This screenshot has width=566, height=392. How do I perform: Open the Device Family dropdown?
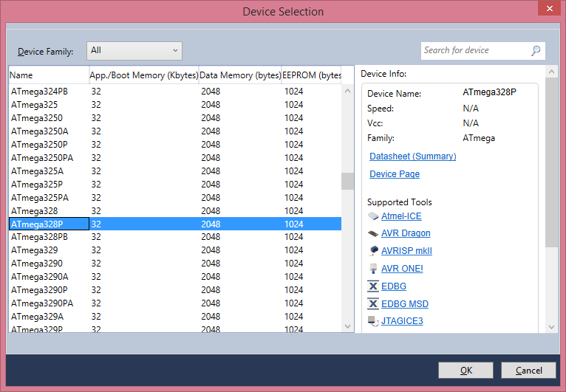pyautogui.click(x=134, y=51)
